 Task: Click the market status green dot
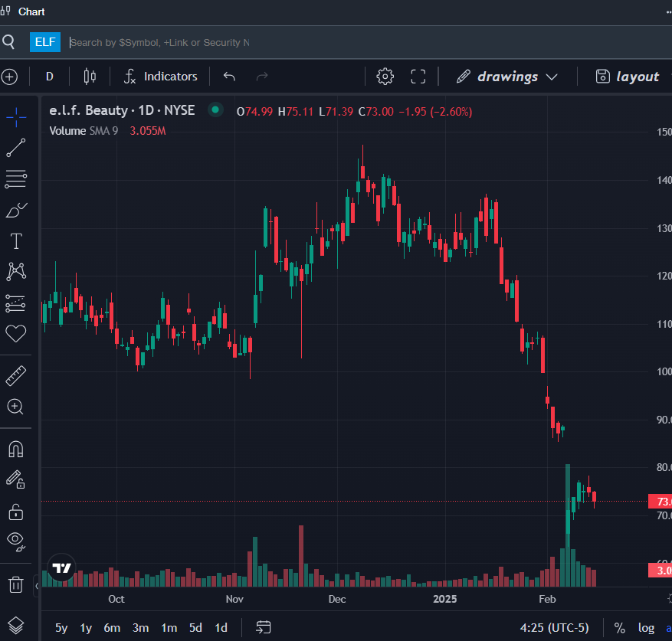click(215, 110)
